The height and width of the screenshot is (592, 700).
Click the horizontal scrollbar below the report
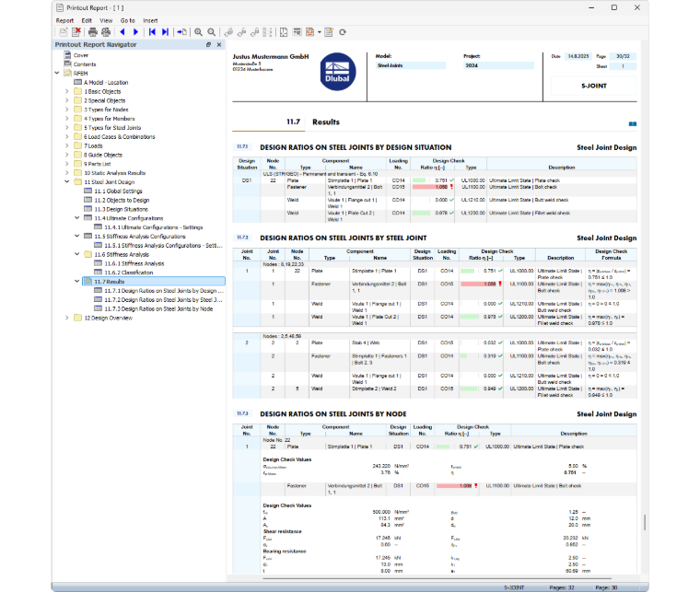[437, 578]
